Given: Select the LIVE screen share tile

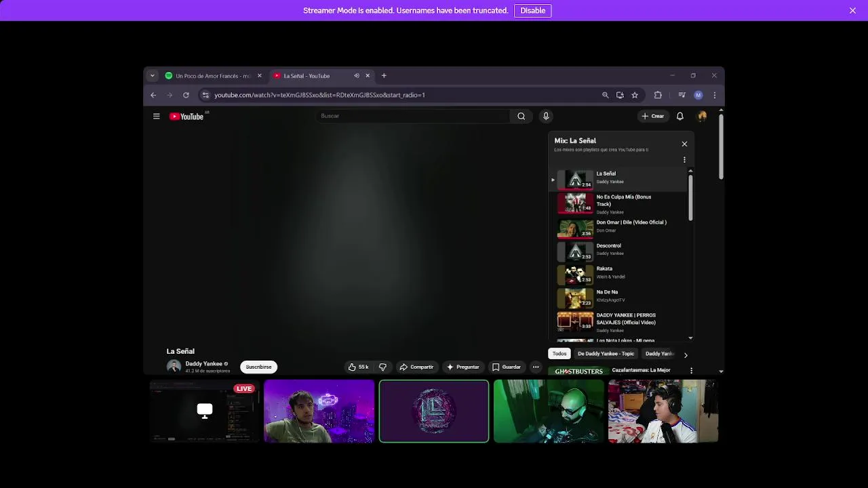Looking at the screenshot, I should point(204,411).
